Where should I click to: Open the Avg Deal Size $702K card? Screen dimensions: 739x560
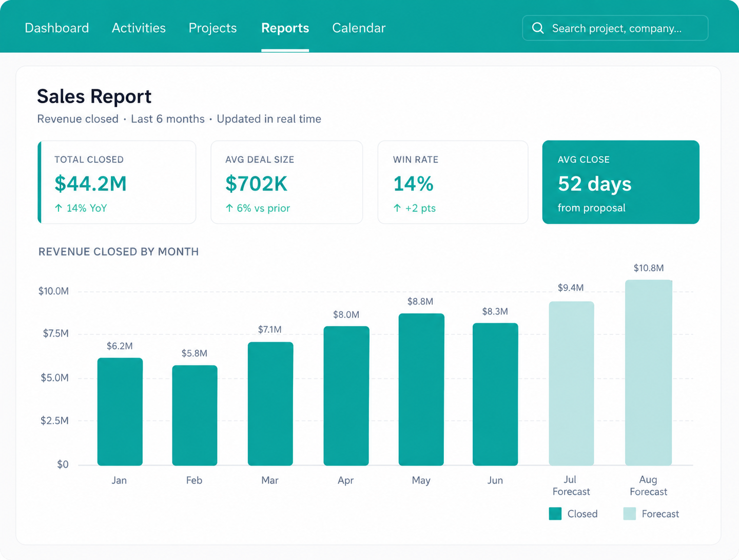(287, 182)
